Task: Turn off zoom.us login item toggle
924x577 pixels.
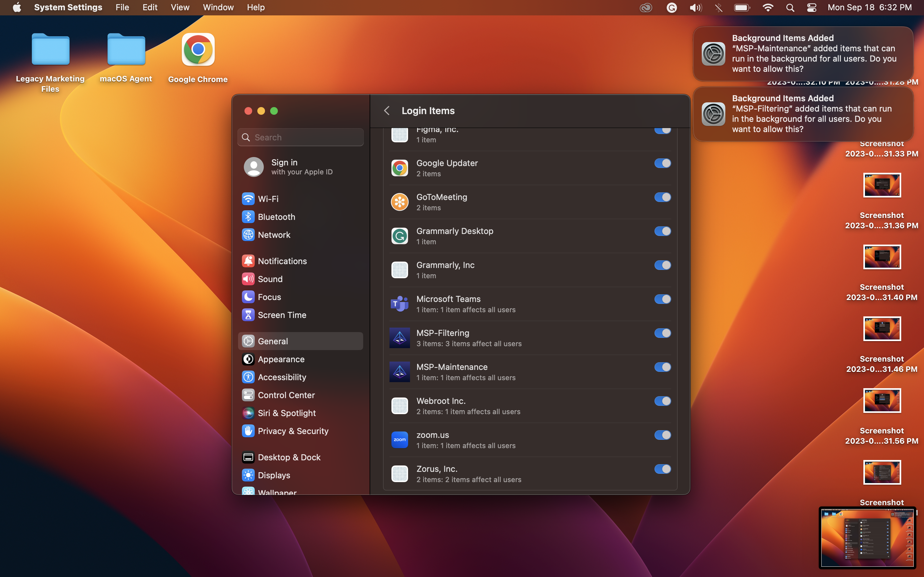Action: [663, 435]
